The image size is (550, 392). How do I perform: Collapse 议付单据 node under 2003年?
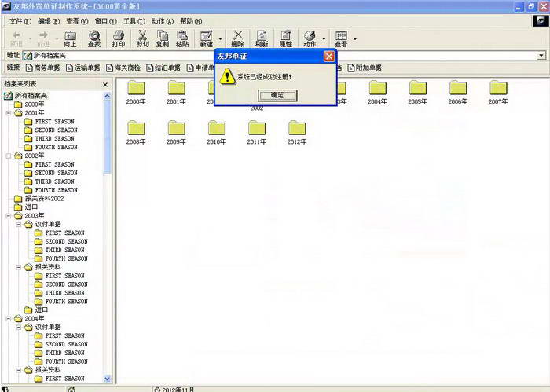tap(19, 225)
